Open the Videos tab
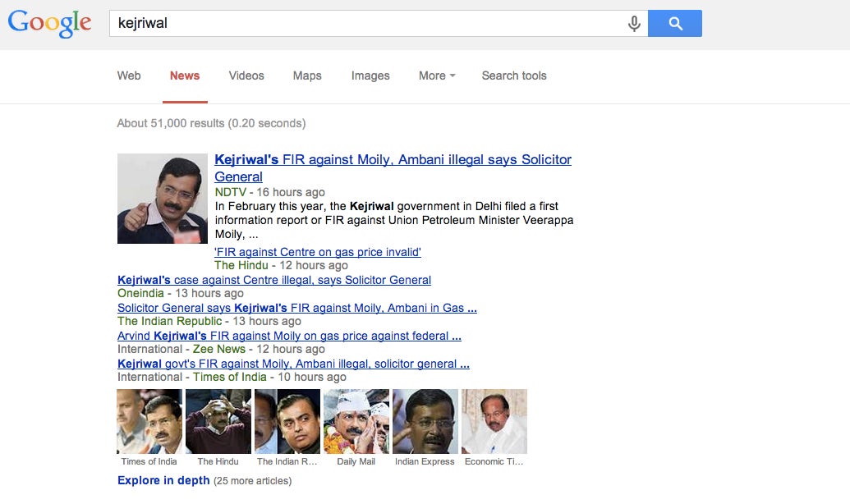 246,76
